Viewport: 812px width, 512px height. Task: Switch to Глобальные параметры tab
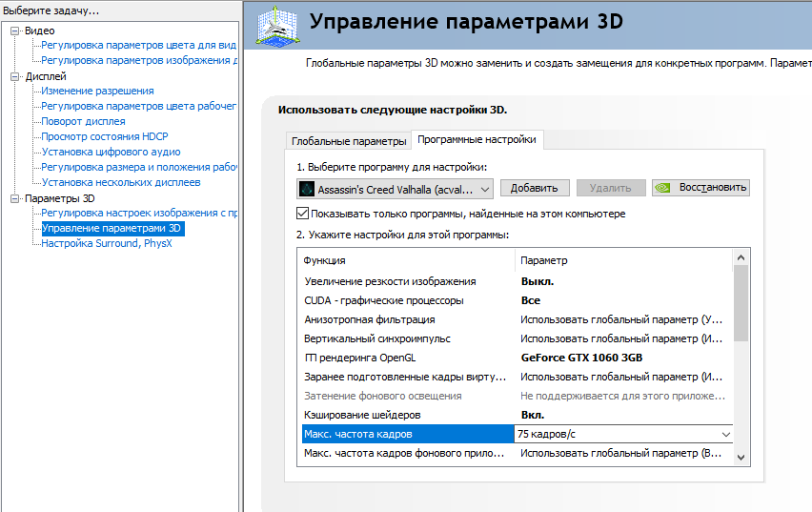coord(349,141)
